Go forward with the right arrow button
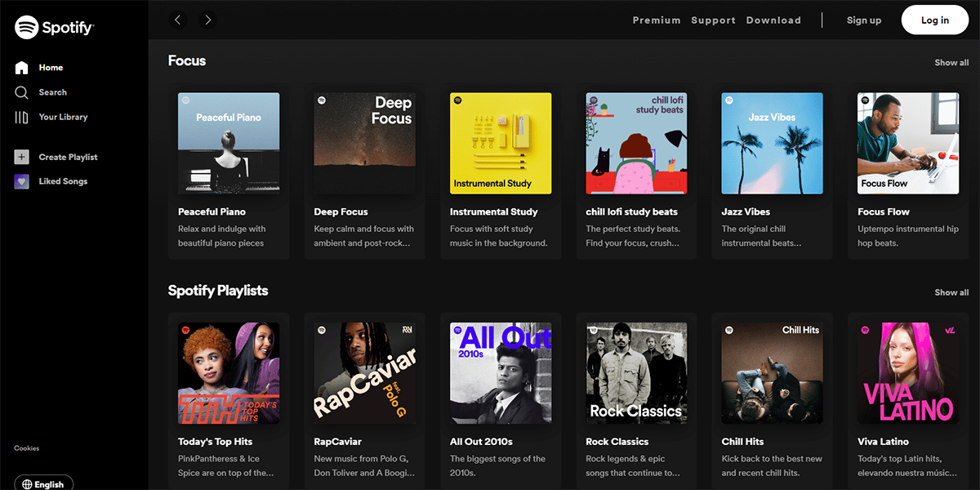Image resolution: width=980 pixels, height=490 pixels. (207, 20)
